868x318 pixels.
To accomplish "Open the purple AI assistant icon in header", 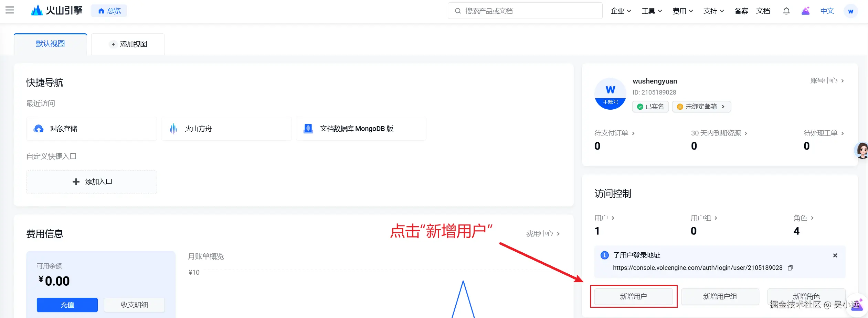I will tap(805, 11).
